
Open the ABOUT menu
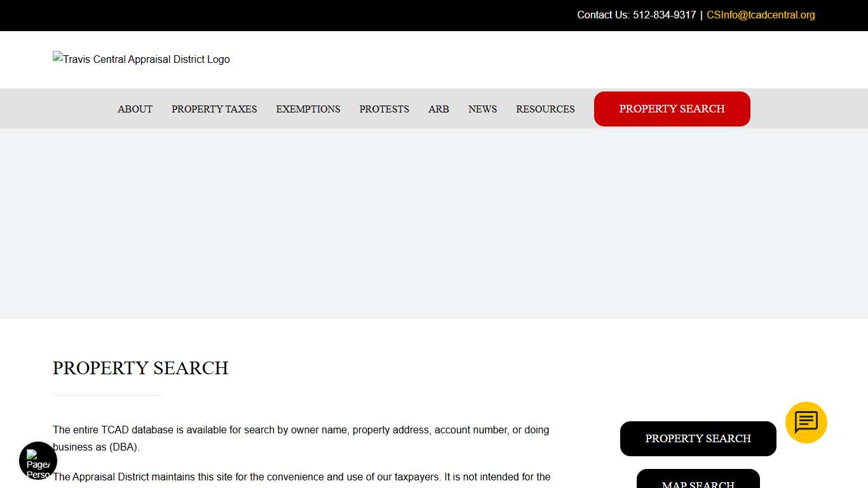coord(135,109)
